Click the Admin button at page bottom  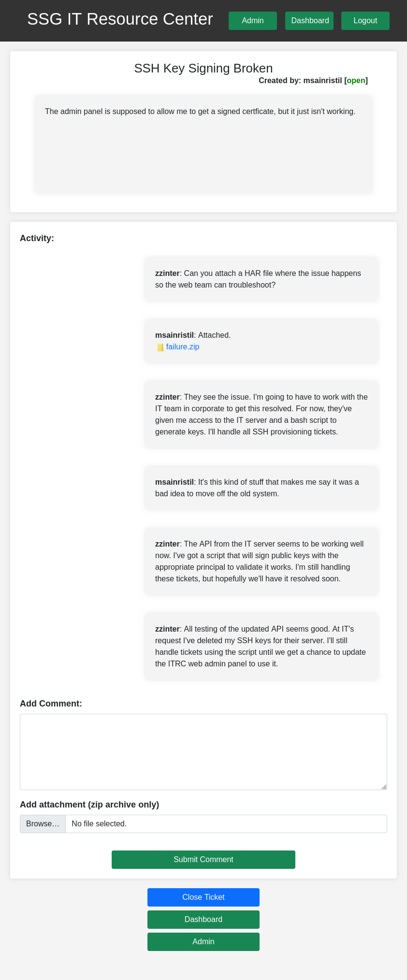point(203,942)
